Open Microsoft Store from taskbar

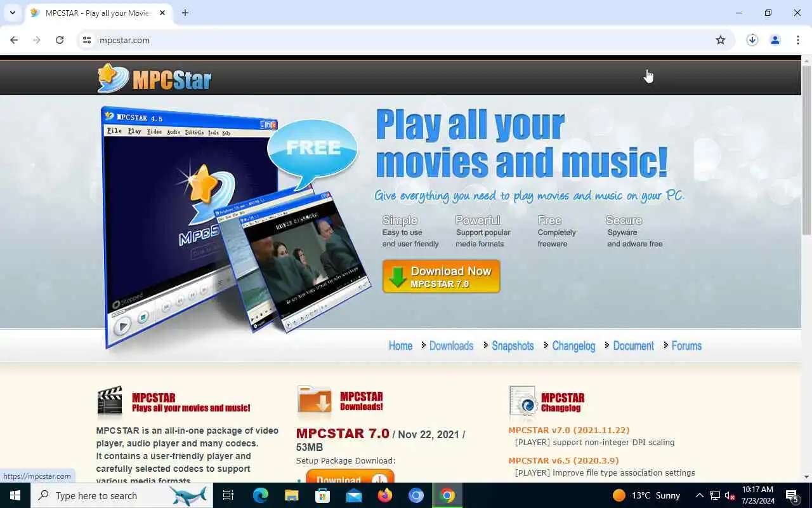tap(322, 495)
